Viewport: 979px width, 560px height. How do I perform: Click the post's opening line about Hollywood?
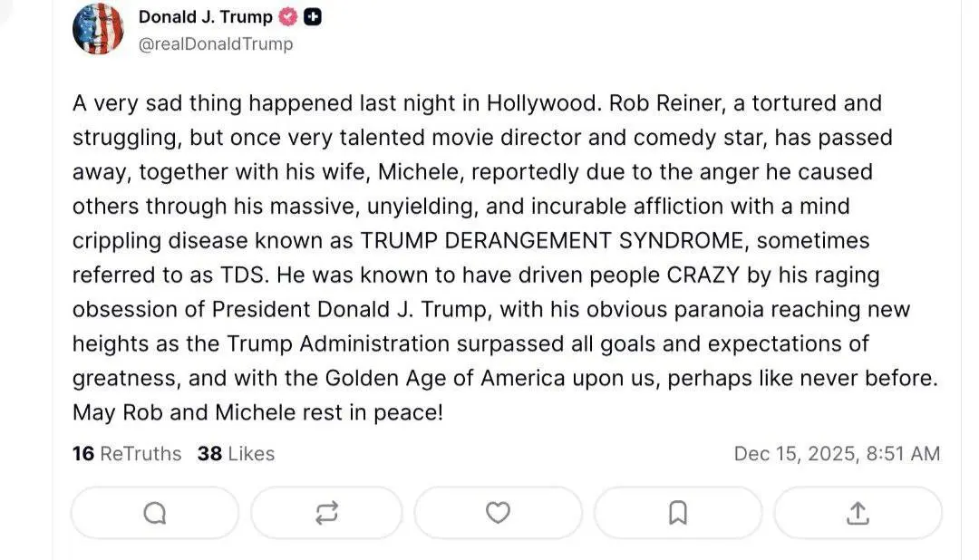[334, 103]
